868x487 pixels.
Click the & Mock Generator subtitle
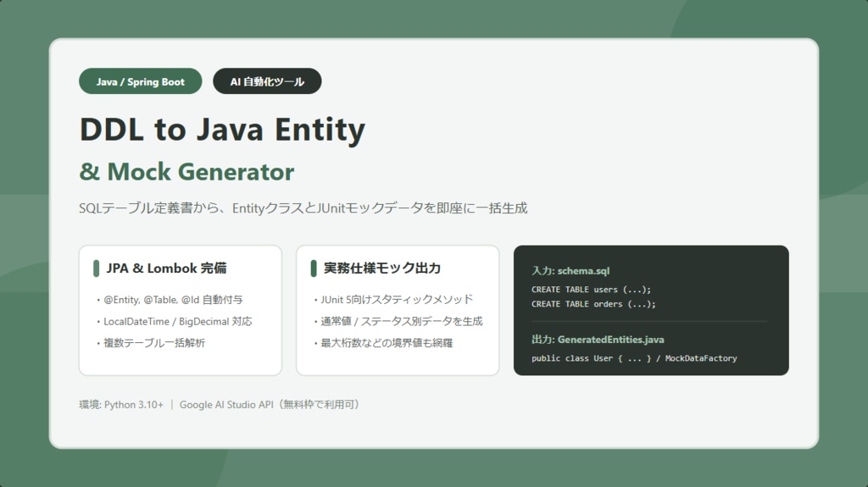tap(186, 172)
